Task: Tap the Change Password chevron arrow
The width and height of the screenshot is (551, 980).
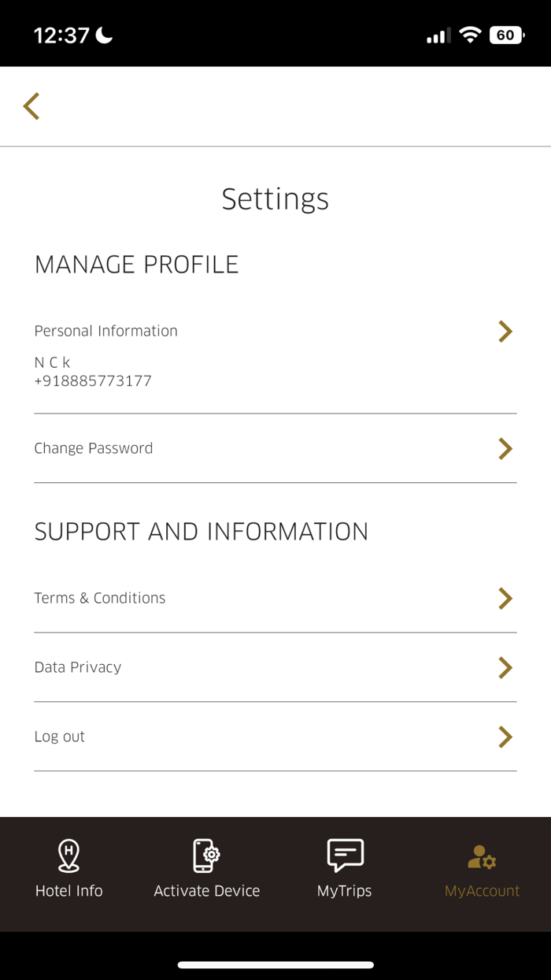Action: (x=505, y=449)
